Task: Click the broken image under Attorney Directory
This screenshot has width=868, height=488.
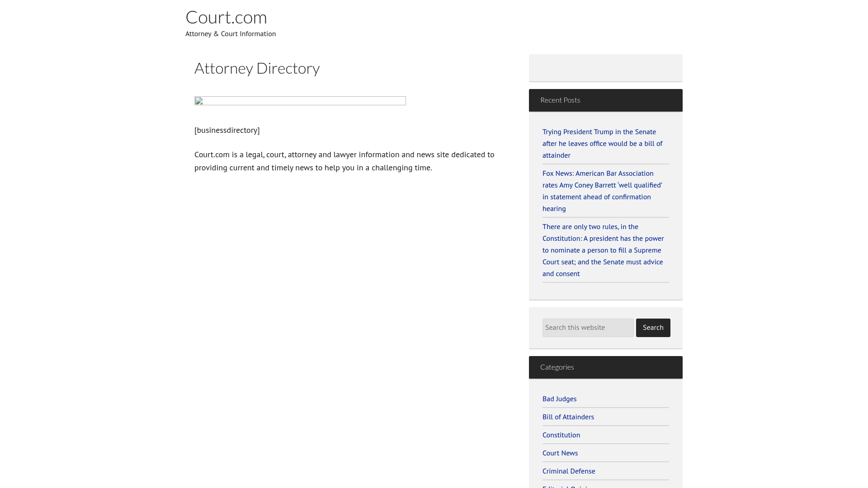Action: (300, 101)
